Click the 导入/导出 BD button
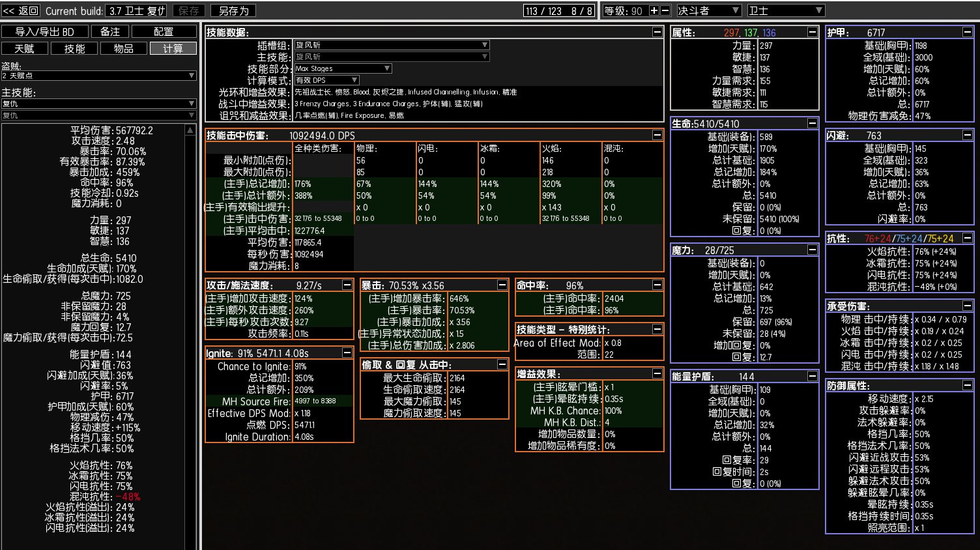This screenshot has width=980, height=550. 44,31
